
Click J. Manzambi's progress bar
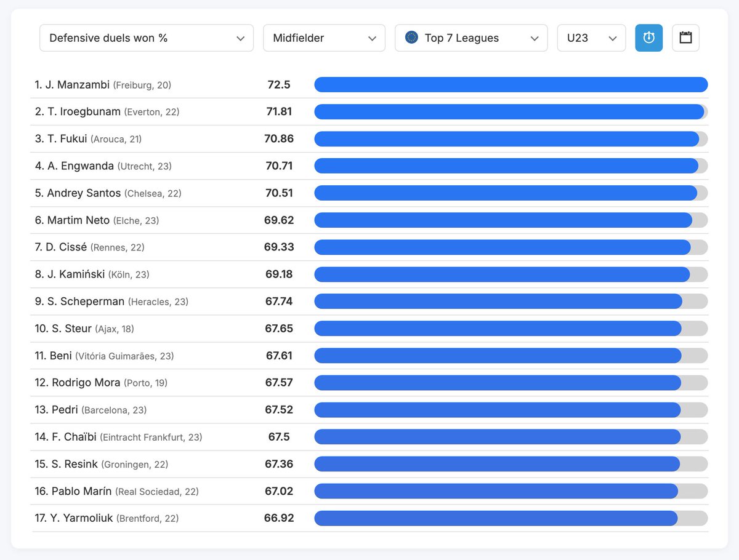coord(511,85)
